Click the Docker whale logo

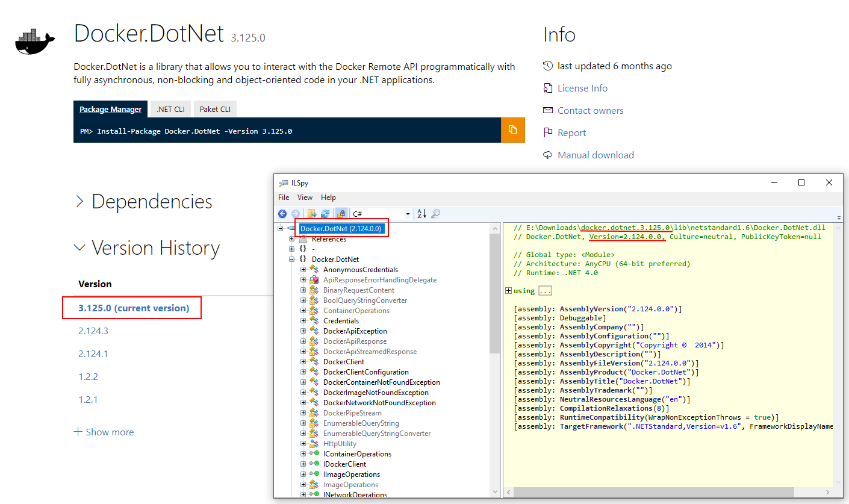34,41
